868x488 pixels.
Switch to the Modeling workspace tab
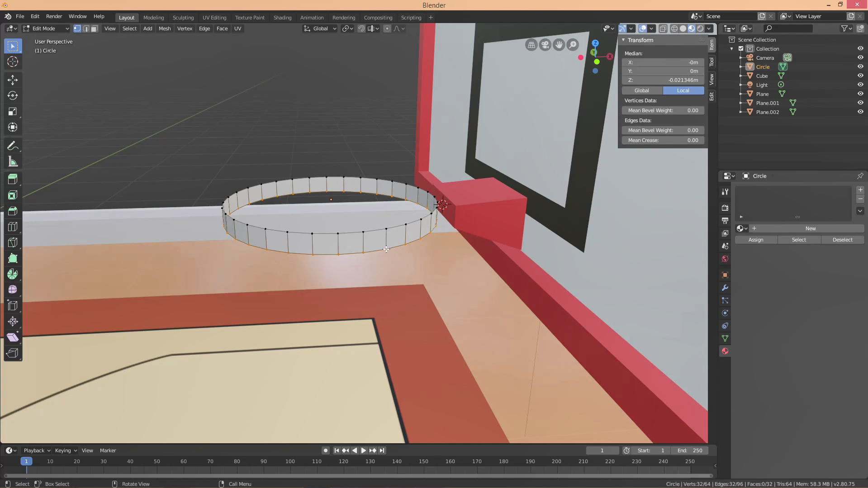click(x=153, y=18)
